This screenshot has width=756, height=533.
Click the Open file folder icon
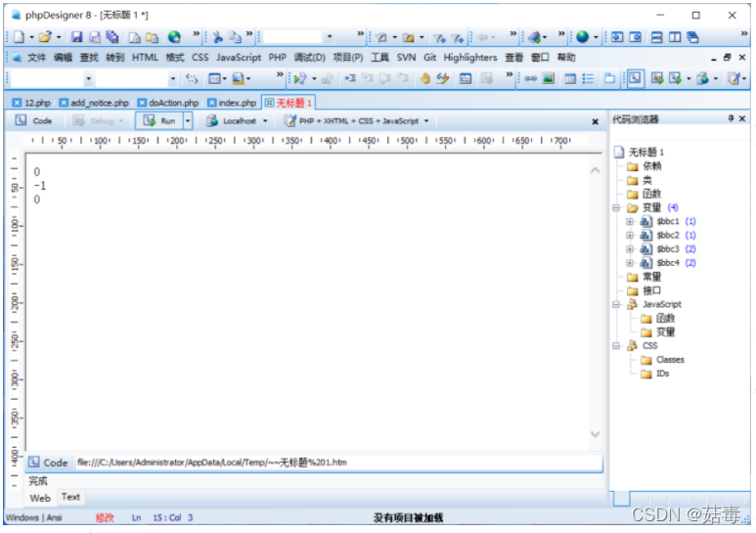click(x=45, y=37)
